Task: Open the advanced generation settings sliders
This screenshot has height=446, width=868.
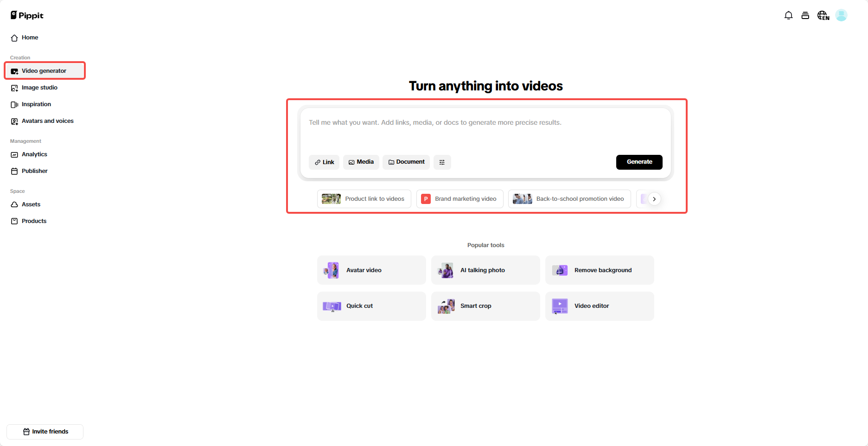Action: 442,162
